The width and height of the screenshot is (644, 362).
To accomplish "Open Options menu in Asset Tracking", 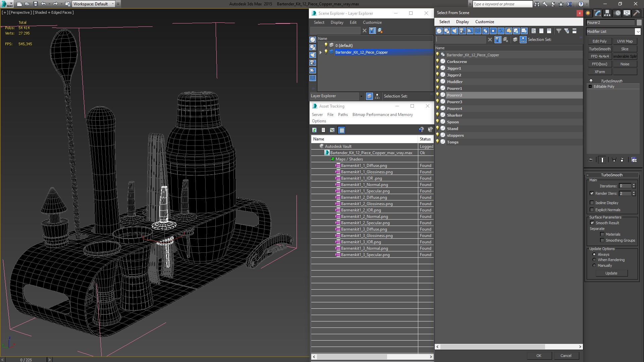I will point(319,121).
